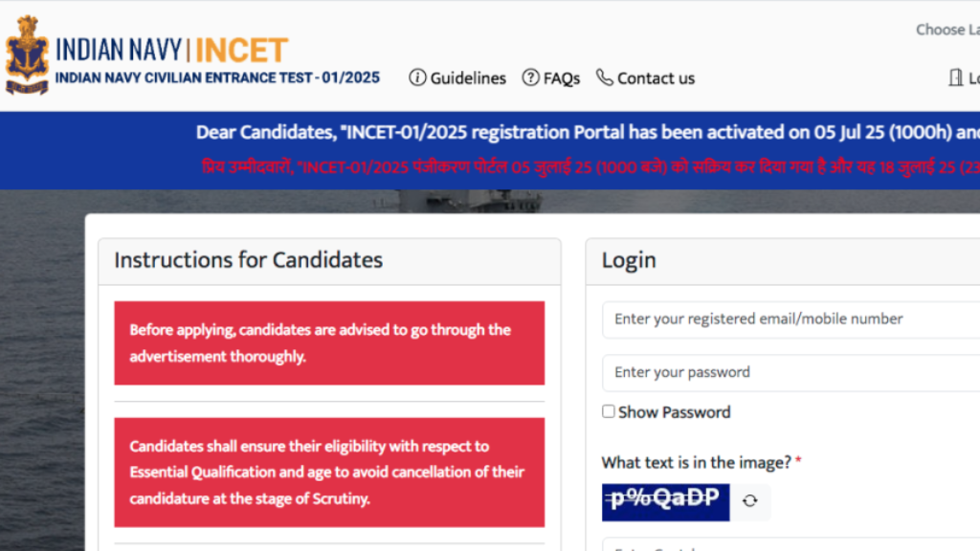980x551 pixels.
Task: Focus the registered email/mobile number field
Action: [x=791, y=320]
